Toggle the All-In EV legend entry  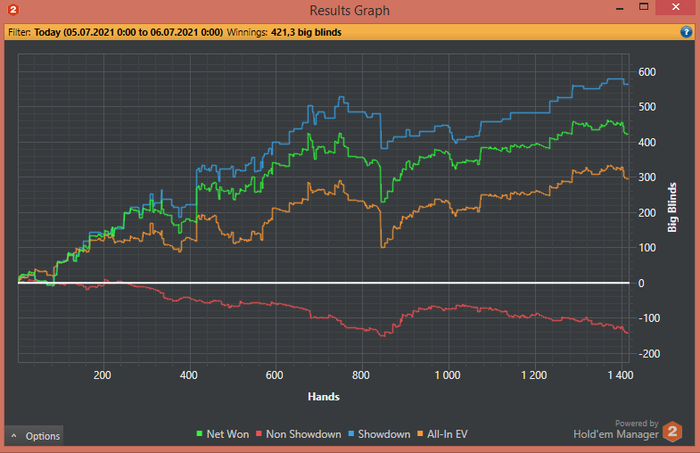(x=442, y=434)
